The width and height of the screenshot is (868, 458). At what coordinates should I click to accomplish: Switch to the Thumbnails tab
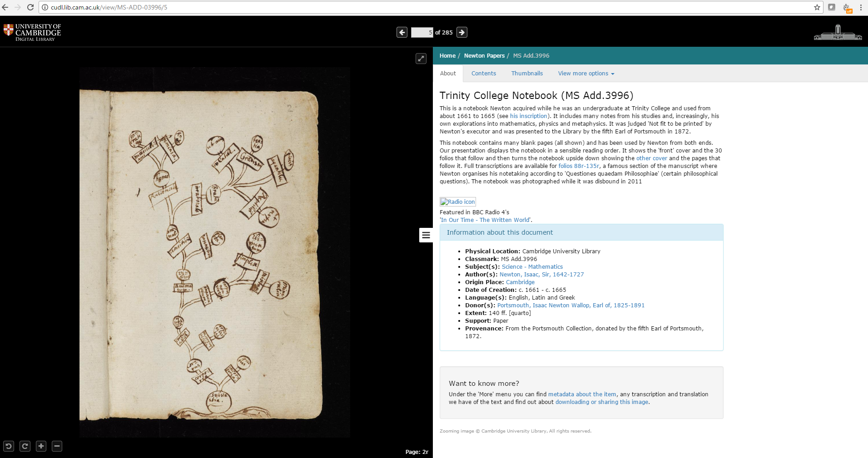tap(527, 74)
